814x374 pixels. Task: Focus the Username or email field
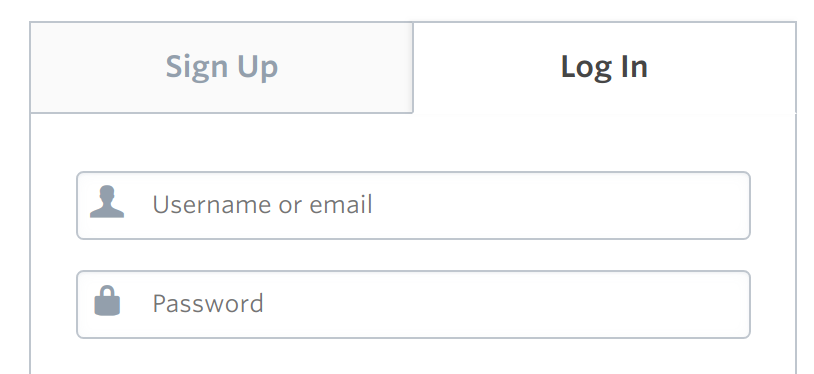413,205
